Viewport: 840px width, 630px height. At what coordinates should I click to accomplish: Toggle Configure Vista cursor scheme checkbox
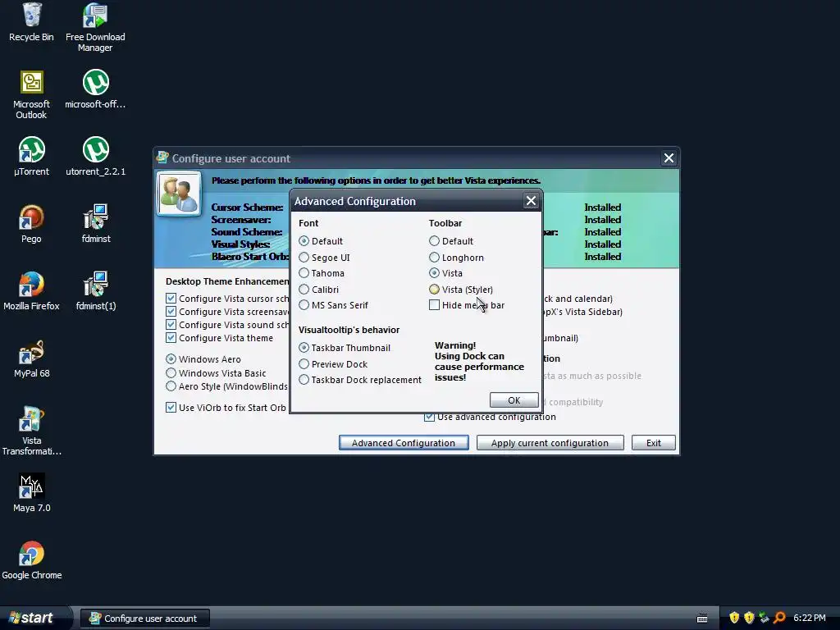(171, 299)
